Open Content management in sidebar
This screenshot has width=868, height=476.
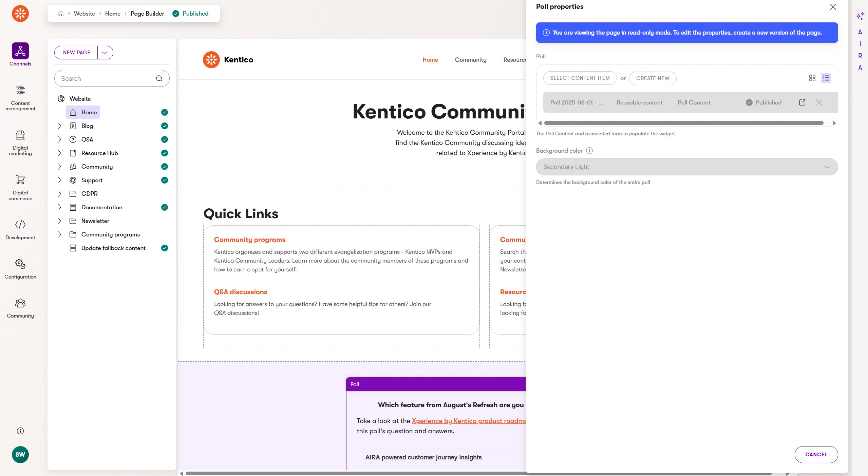point(20,91)
